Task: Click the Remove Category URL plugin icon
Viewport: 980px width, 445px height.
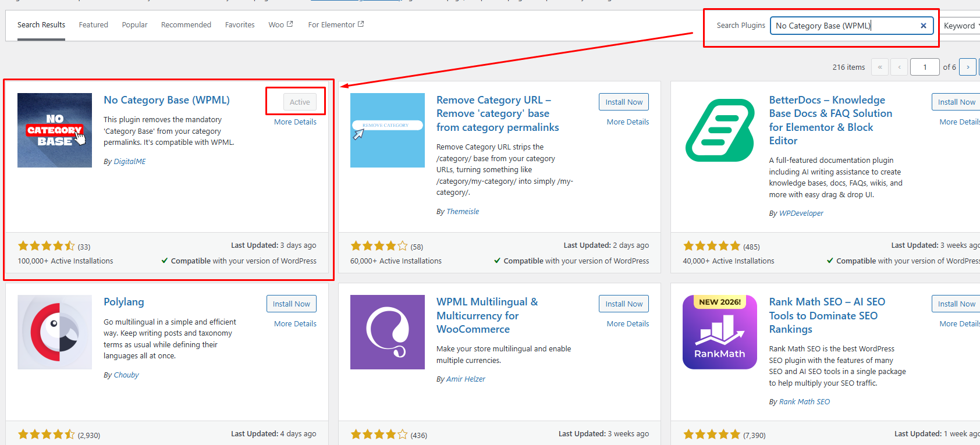Action: point(388,130)
